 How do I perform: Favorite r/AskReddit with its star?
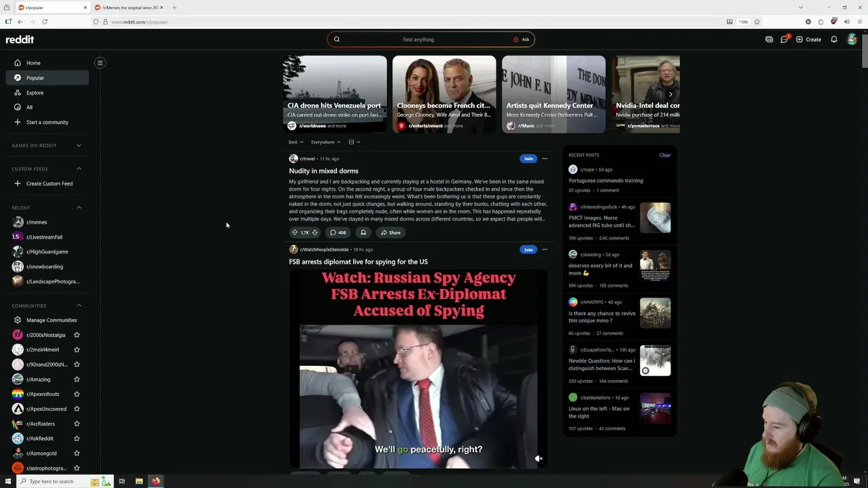pyautogui.click(x=77, y=439)
